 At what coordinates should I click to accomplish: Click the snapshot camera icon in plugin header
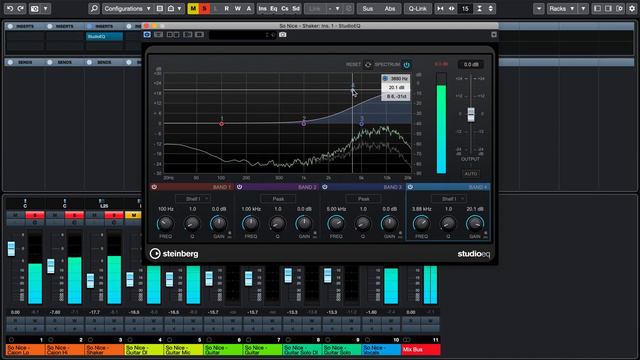pyautogui.click(x=282, y=35)
